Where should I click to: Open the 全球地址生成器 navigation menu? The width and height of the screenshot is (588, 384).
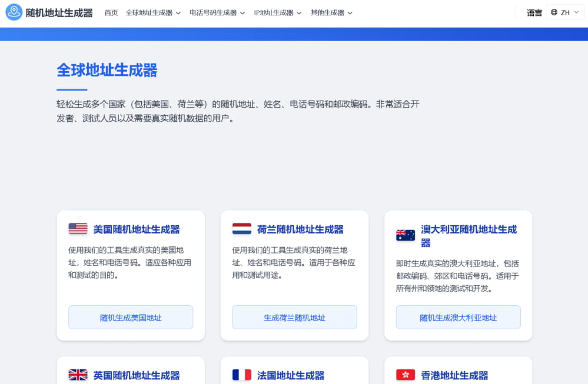tap(153, 13)
